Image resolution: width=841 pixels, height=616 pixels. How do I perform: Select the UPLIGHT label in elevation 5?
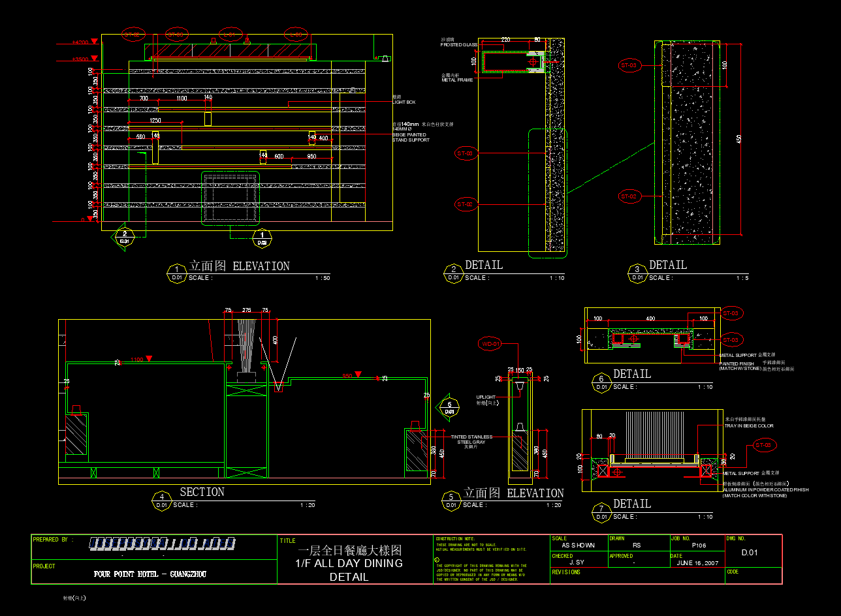click(x=486, y=397)
